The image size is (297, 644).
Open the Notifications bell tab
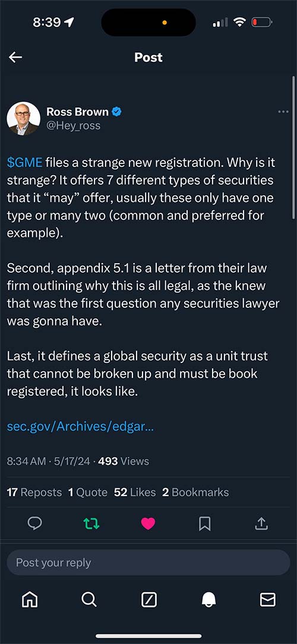pos(208,600)
